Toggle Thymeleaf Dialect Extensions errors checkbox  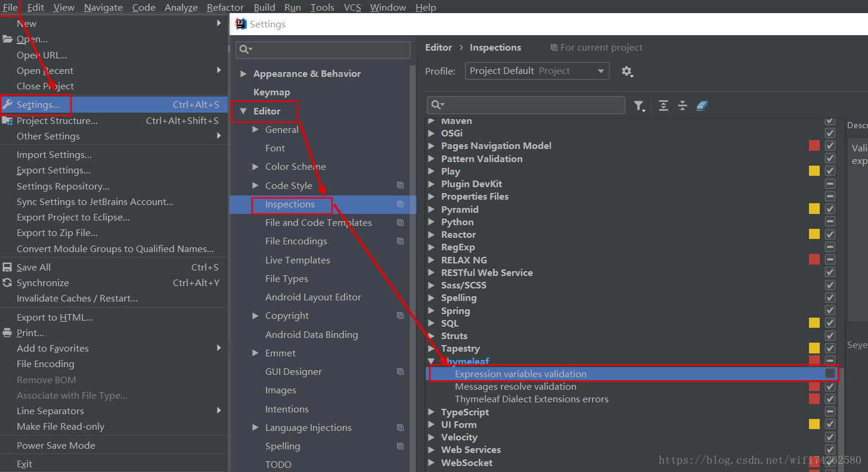(x=830, y=399)
